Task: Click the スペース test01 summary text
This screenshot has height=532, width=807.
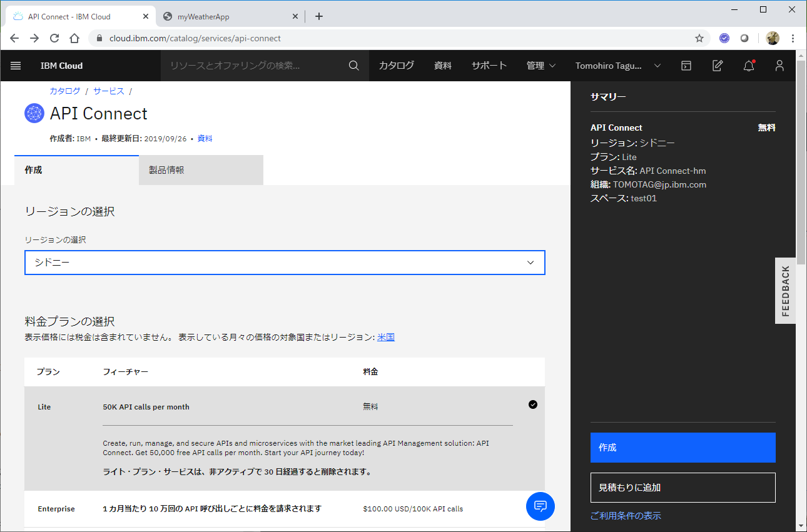Action: pos(624,198)
